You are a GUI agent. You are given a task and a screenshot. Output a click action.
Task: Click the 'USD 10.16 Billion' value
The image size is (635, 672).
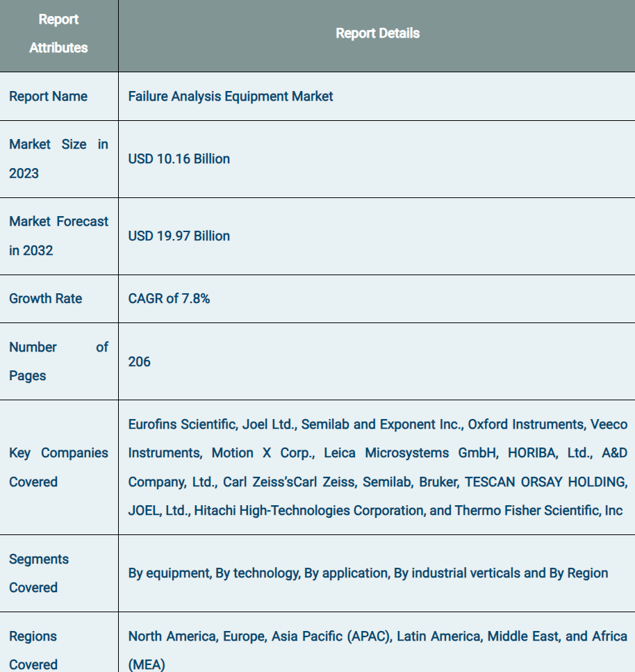pyautogui.click(x=179, y=159)
